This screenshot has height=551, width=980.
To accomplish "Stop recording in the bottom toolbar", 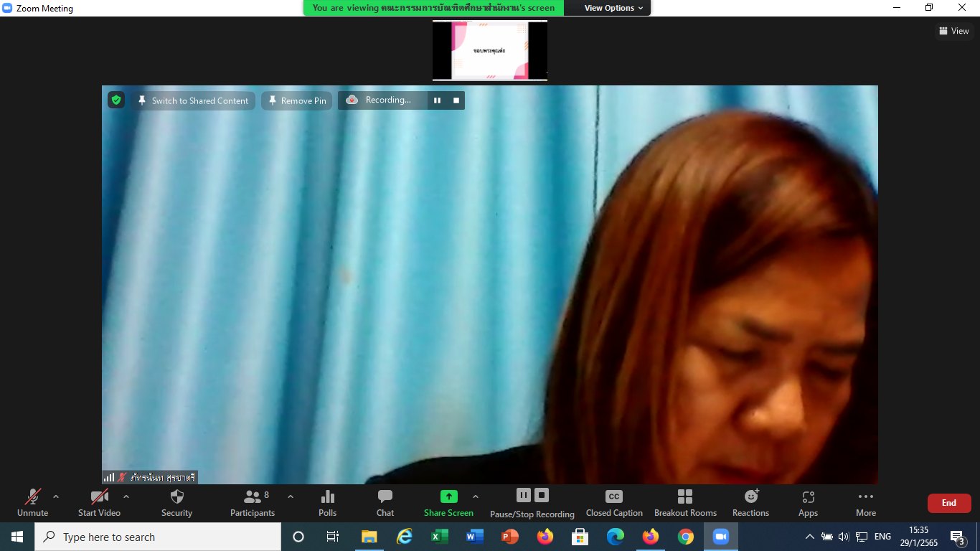I will (x=542, y=495).
